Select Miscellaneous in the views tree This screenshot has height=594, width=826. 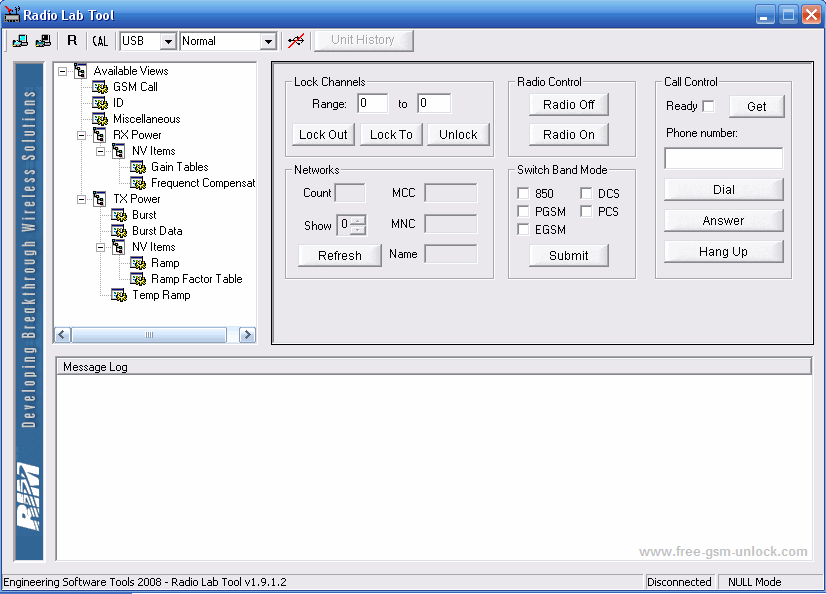[146, 119]
